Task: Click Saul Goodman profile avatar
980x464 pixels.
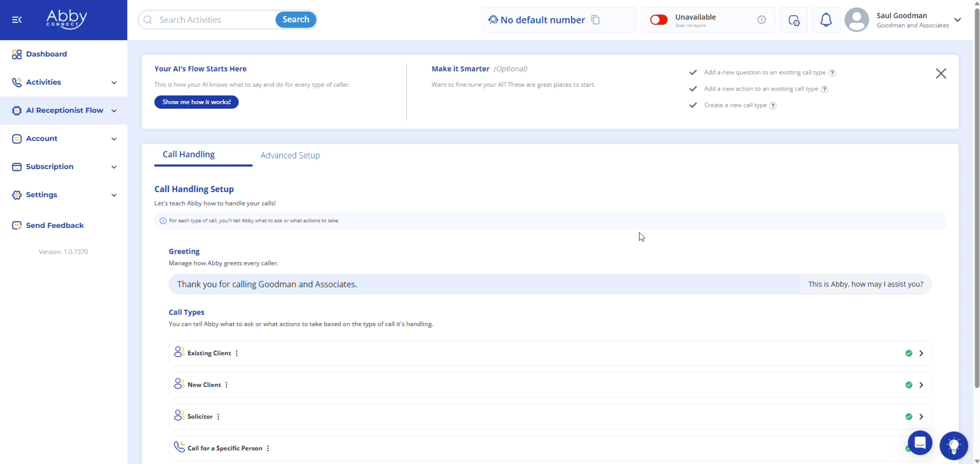Action: click(x=856, y=20)
